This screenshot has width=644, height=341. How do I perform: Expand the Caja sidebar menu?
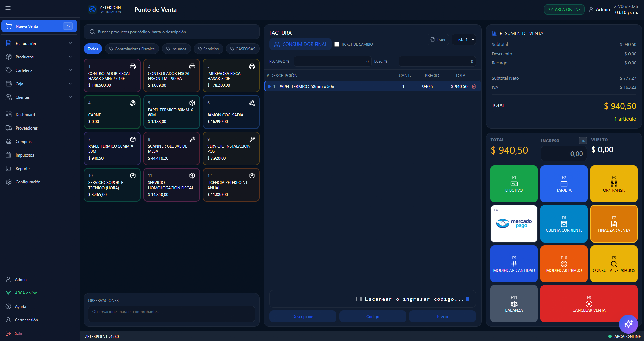pos(40,84)
